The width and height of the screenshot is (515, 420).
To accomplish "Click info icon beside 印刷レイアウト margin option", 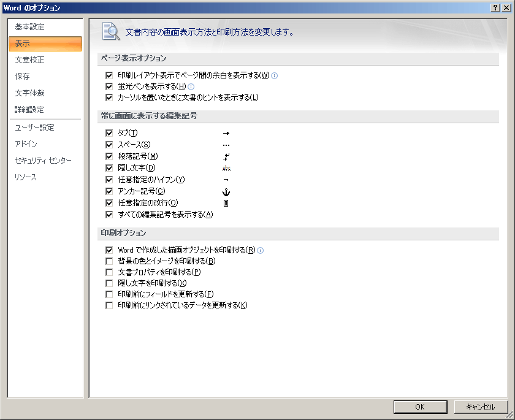I will point(275,75).
